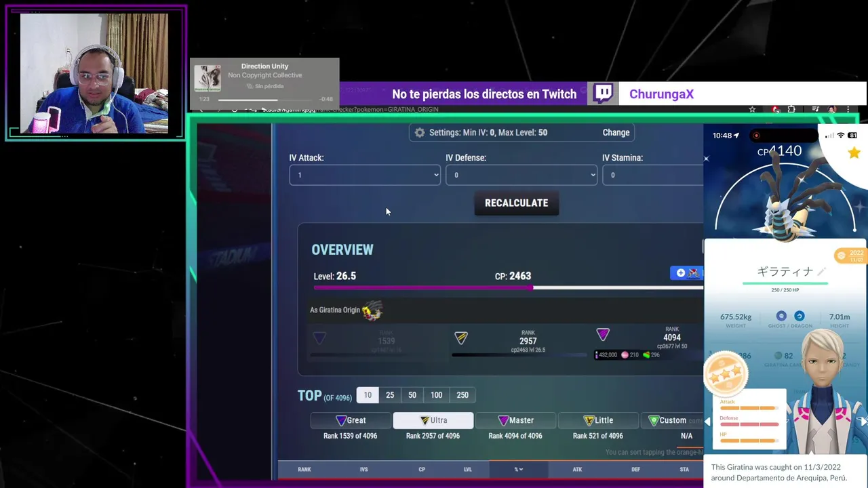This screenshot has width=868, height=488.
Task: Click the Level slider handle
Action: click(x=532, y=287)
